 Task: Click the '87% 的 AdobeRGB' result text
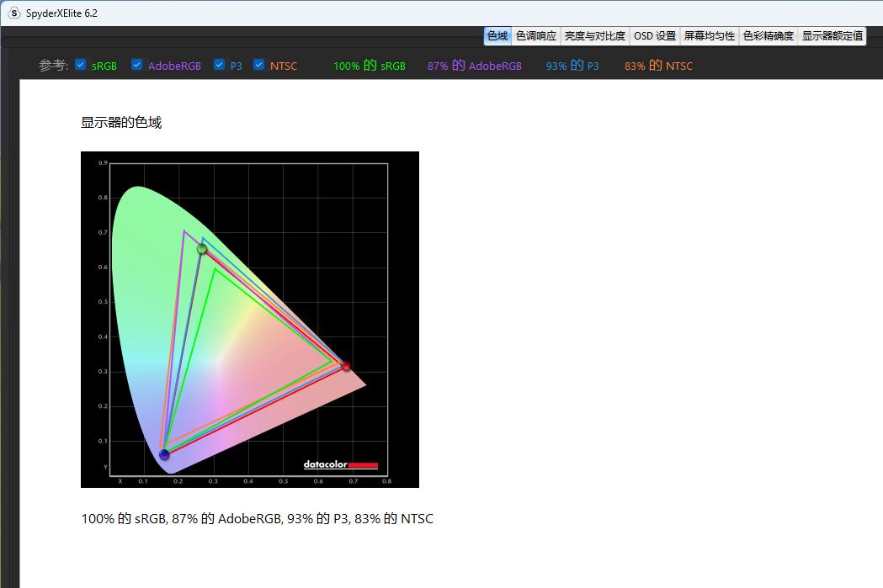click(x=474, y=66)
